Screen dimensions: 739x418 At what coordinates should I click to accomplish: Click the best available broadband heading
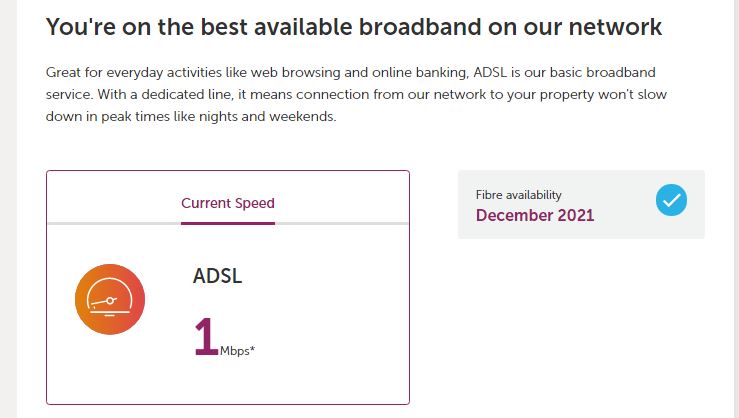coord(354,27)
